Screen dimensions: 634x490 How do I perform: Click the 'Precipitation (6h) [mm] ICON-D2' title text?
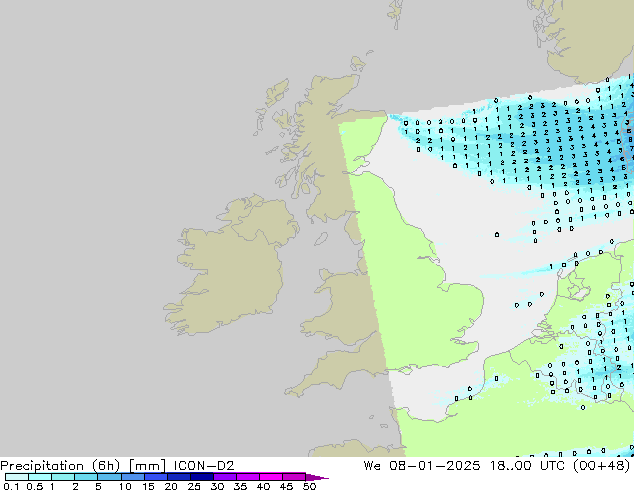point(117,466)
